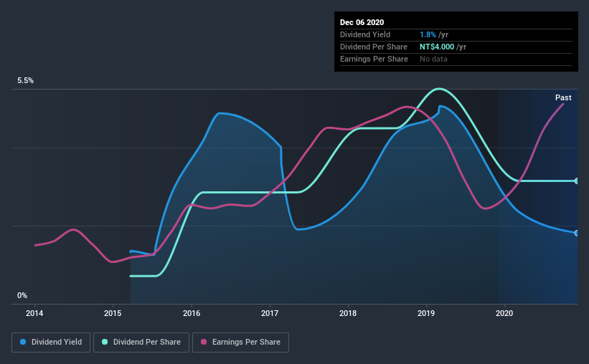Select the 2014 x-axis label
This screenshot has height=364, width=589.
(x=34, y=313)
